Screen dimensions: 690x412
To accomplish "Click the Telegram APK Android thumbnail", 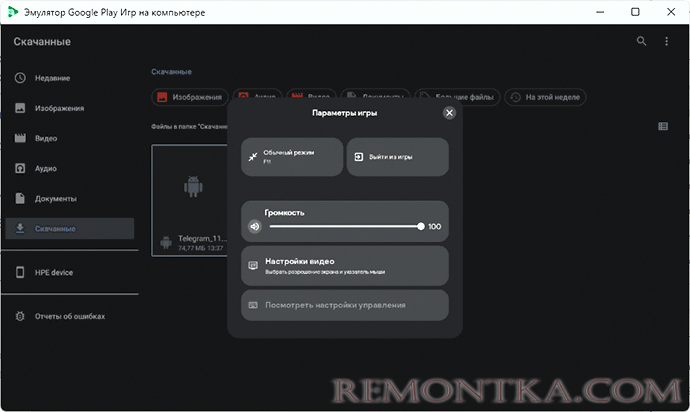I will (x=190, y=188).
